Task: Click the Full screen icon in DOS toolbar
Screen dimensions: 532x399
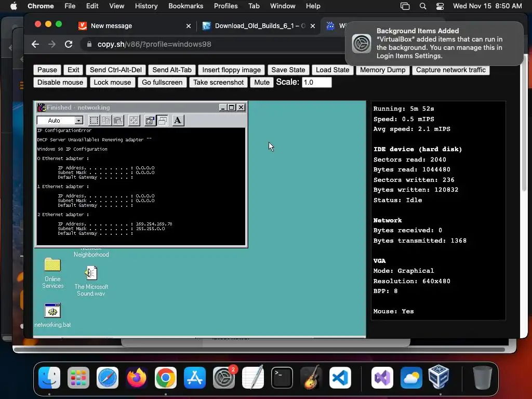Action: pos(134,121)
